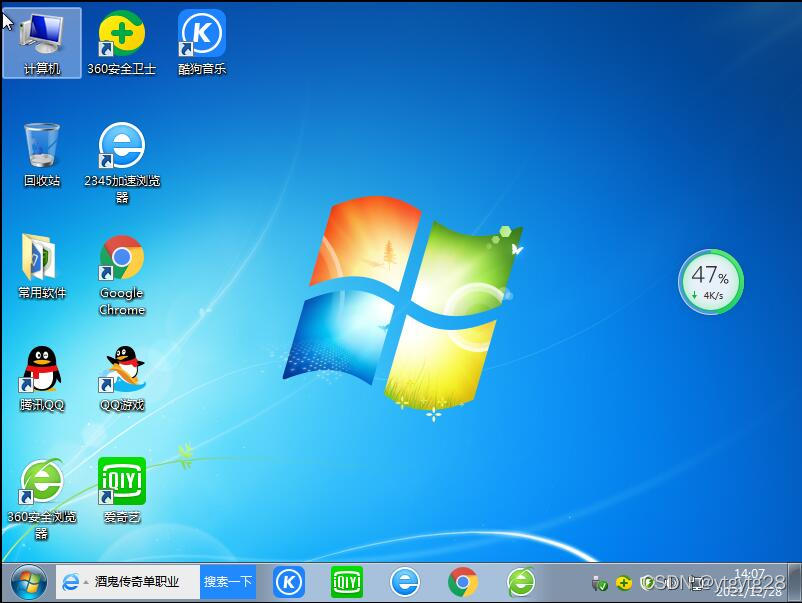The image size is (802, 603).
Task: Launch Google Chrome from the desktop
Action: coord(122,275)
